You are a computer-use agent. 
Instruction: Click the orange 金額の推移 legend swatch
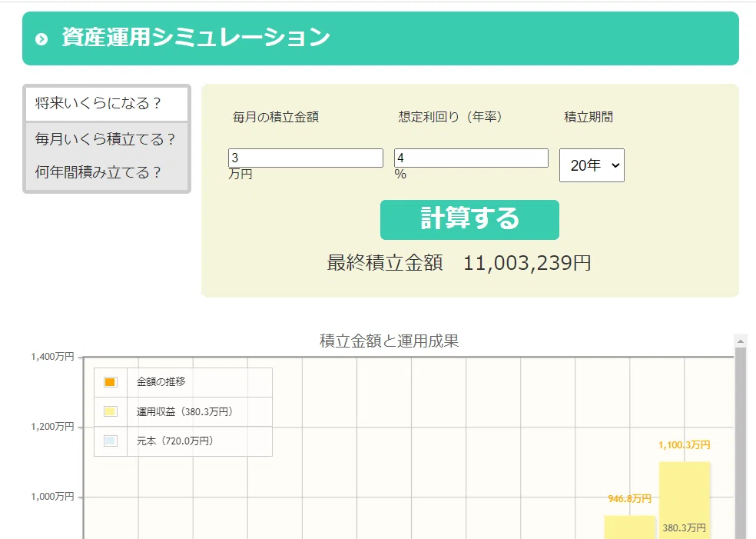coord(110,382)
